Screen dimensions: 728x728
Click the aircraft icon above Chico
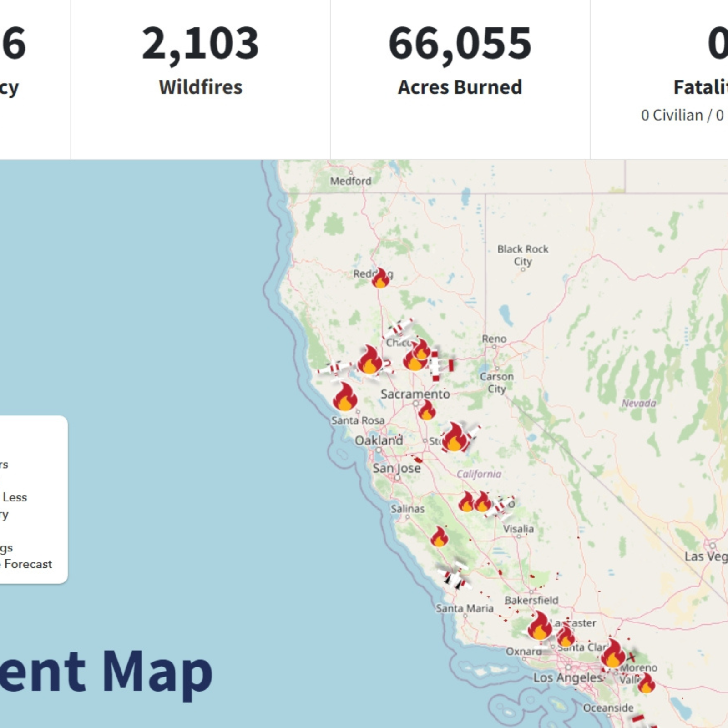(x=399, y=328)
